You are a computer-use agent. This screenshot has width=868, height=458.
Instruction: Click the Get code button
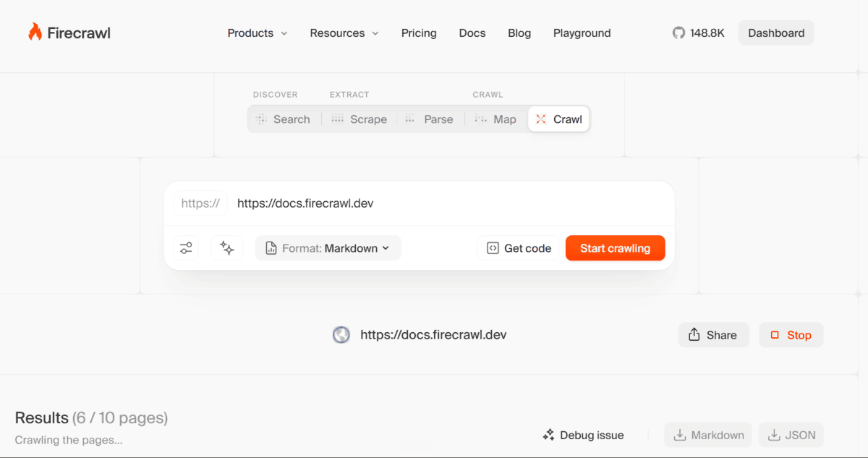(518, 248)
